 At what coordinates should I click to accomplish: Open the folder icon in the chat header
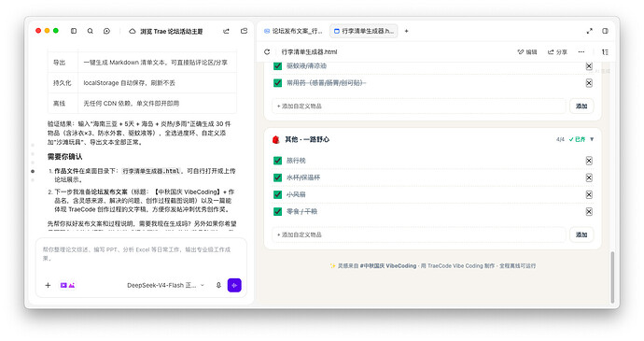coord(244,31)
